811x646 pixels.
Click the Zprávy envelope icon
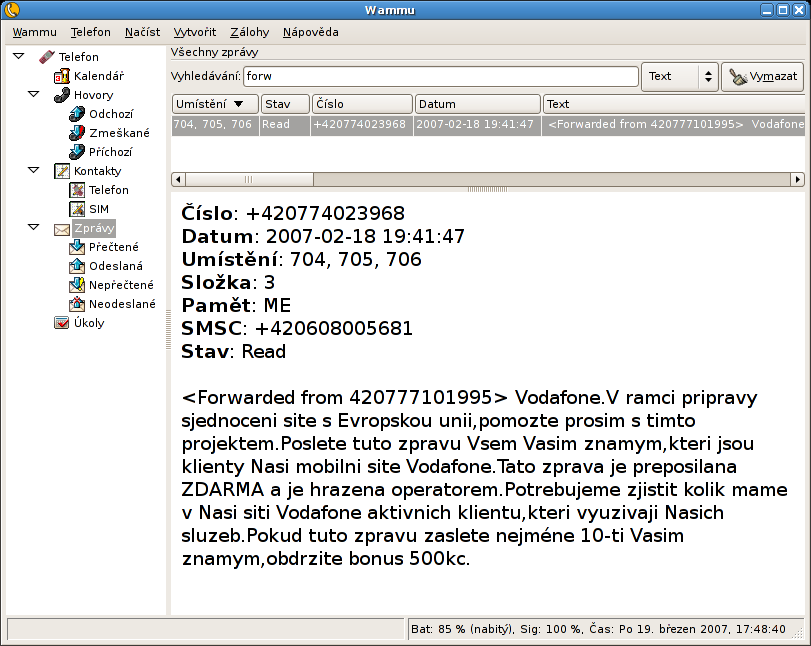point(62,229)
